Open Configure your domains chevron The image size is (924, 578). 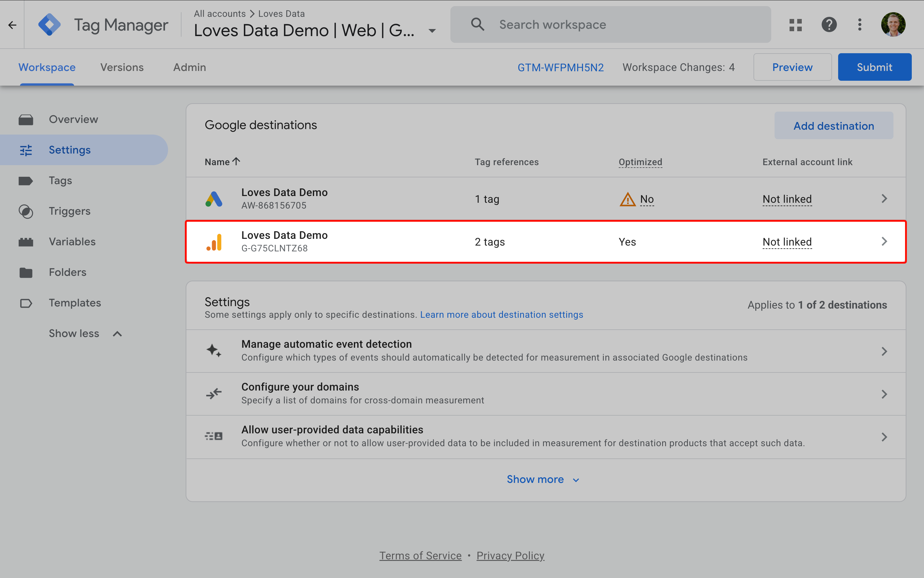884,394
